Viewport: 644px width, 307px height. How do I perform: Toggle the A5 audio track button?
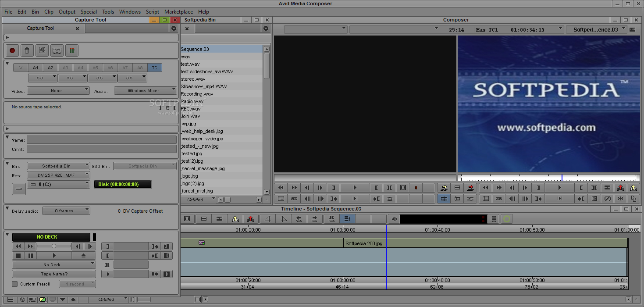(95, 68)
